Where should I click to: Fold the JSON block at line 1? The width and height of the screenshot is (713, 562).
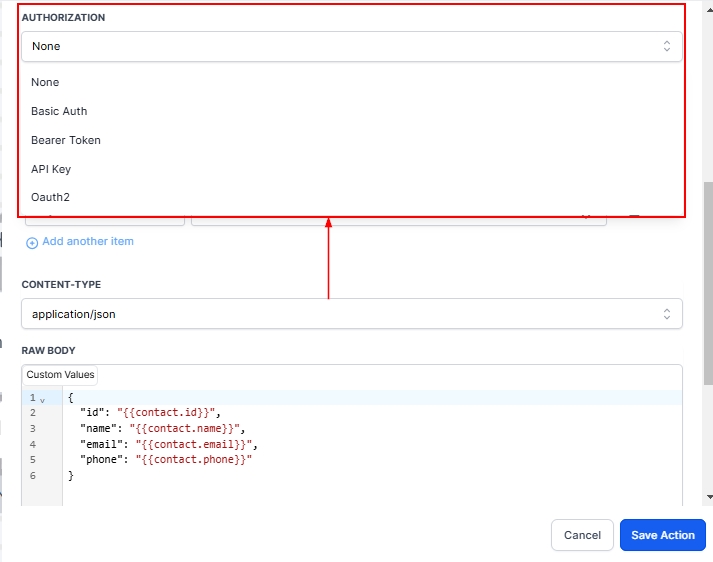point(42,399)
